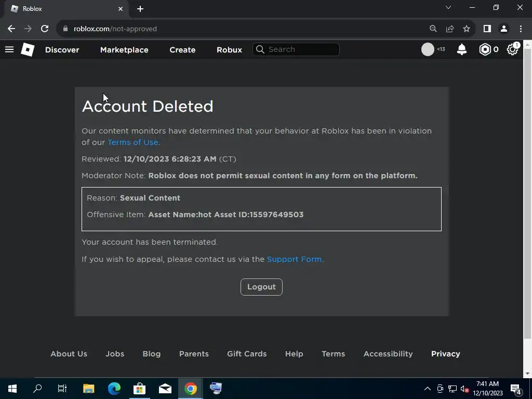Click the share page icon
The image size is (532, 399).
click(450, 29)
